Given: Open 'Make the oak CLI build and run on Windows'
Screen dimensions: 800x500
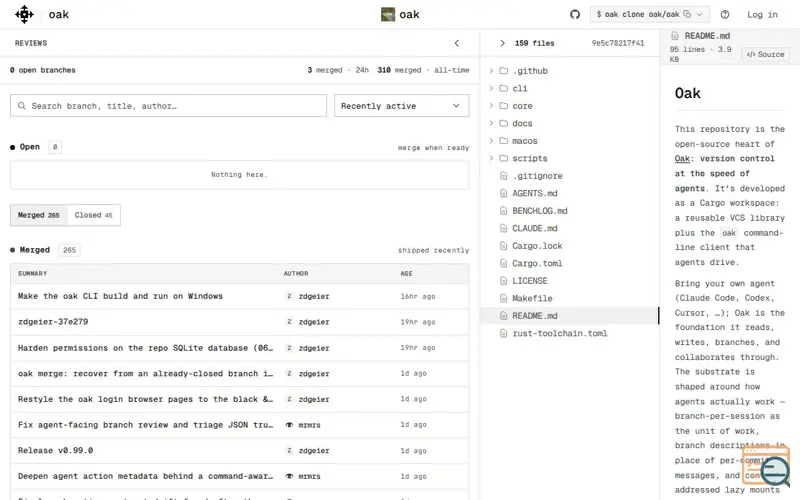Looking at the screenshot, I should [239, 296].
